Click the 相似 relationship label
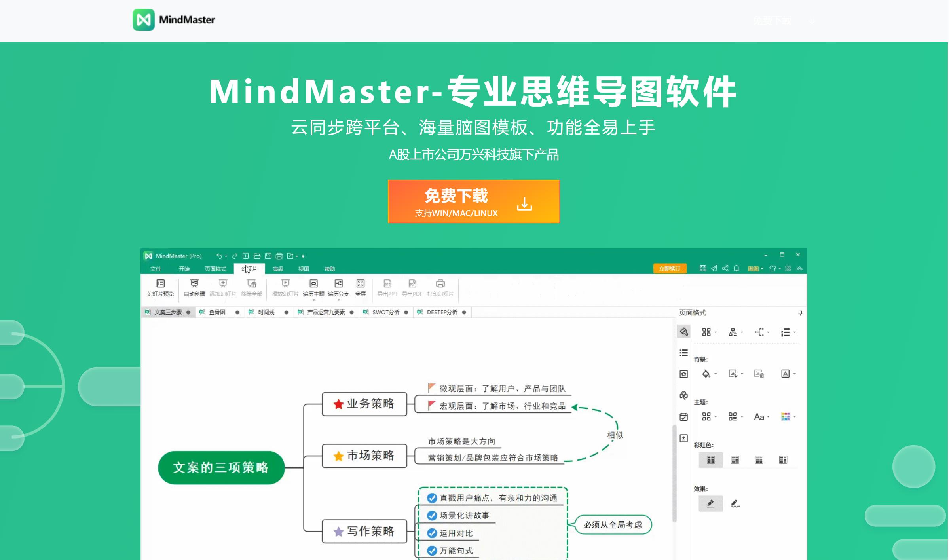This screenshot has height=560, width=949. tap(615, 435)
